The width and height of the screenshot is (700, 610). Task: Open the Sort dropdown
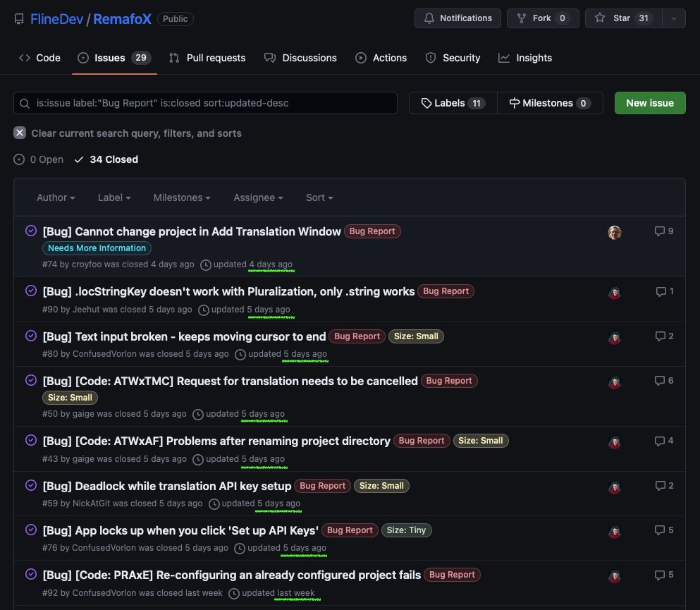click(319, 197)
